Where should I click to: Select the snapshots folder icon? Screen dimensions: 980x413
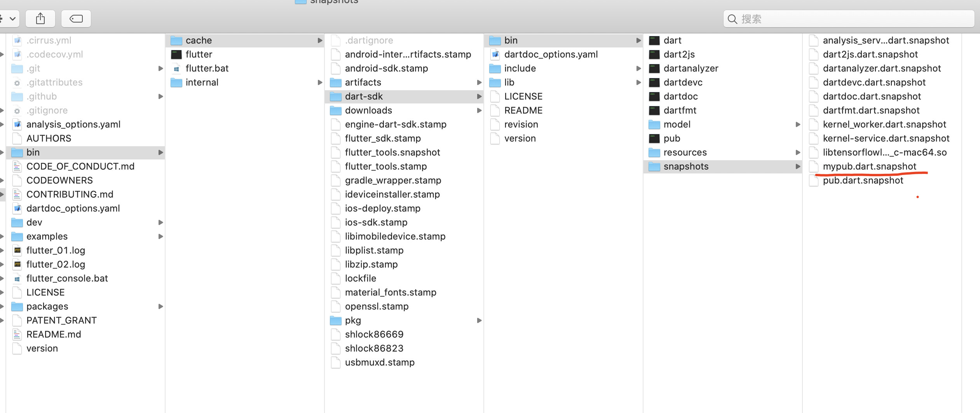click(654, 166)
